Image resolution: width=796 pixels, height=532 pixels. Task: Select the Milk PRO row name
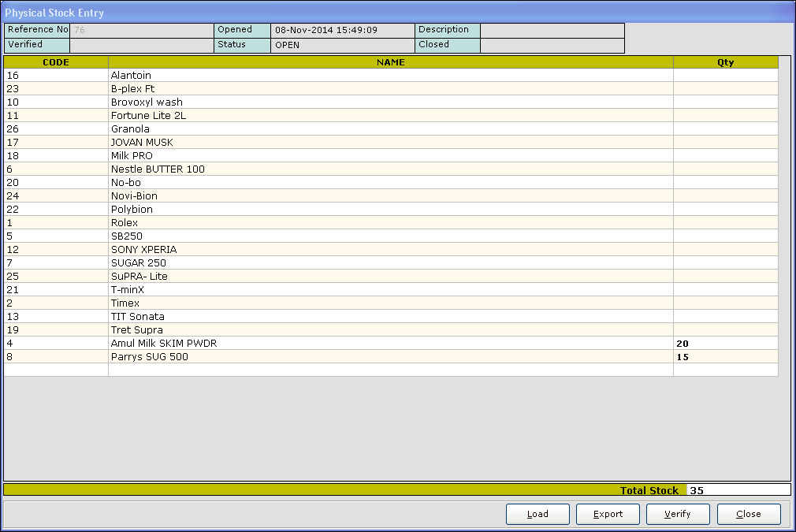(132, 155)
